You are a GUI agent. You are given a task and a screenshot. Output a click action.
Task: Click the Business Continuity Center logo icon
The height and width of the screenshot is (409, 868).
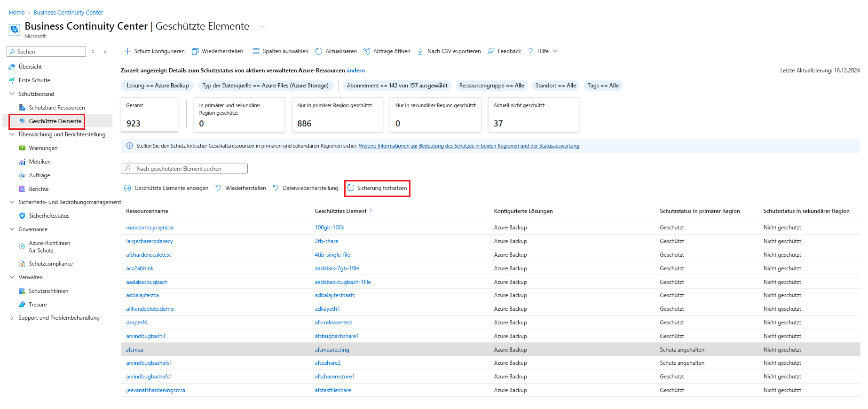click(x=14, y=30)
